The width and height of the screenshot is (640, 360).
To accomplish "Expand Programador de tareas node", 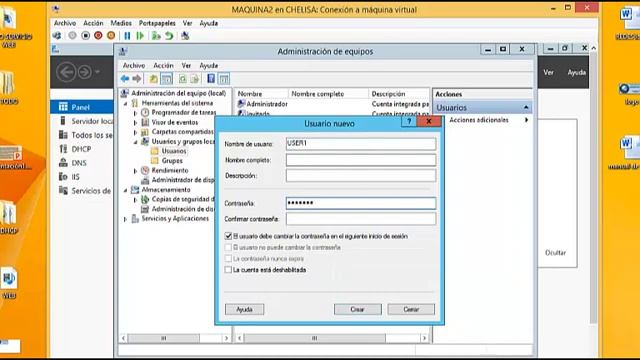I will [x=136, y=113].
